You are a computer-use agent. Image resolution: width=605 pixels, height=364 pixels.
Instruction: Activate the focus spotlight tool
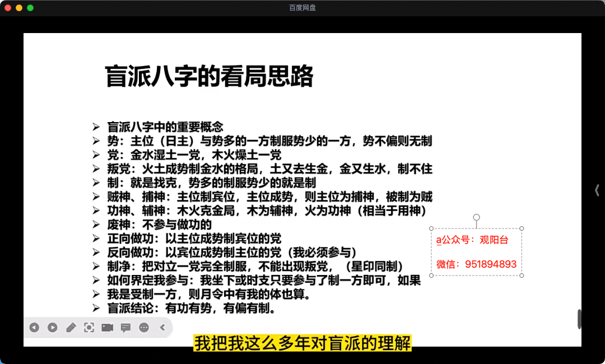click(x=89, y=328)
